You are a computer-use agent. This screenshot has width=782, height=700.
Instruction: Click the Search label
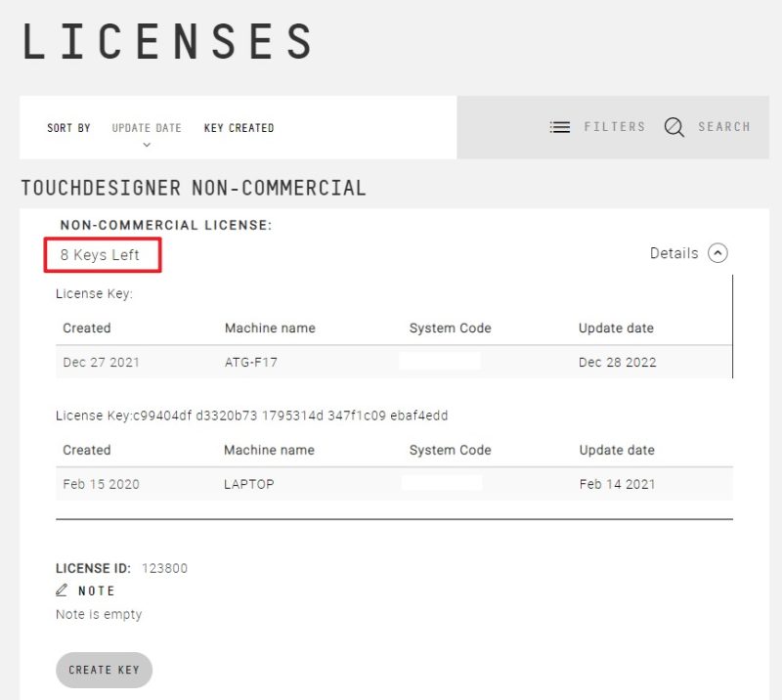pos(724,127)
